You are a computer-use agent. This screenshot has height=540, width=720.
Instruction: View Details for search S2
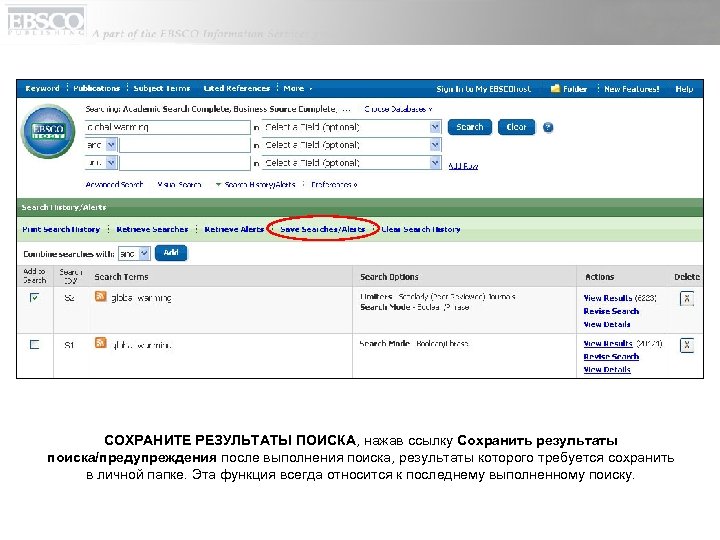pyautogui.click(x=607, y=325)
